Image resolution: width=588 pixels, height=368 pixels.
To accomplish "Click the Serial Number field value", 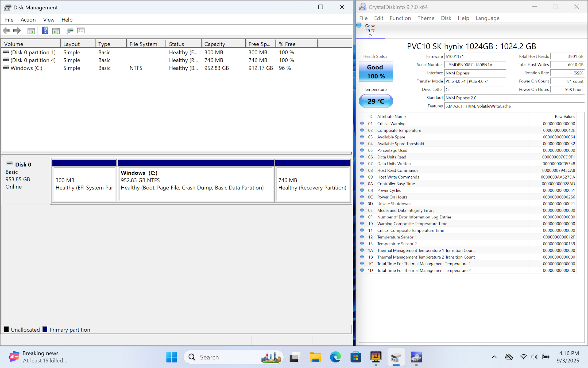I will click(475, 65).
